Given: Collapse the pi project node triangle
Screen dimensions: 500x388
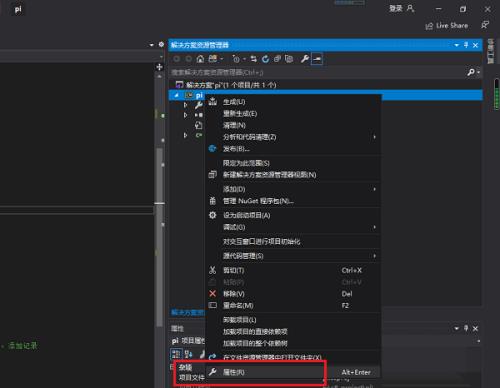Looking at the screenshot, I should click(177, 96).
